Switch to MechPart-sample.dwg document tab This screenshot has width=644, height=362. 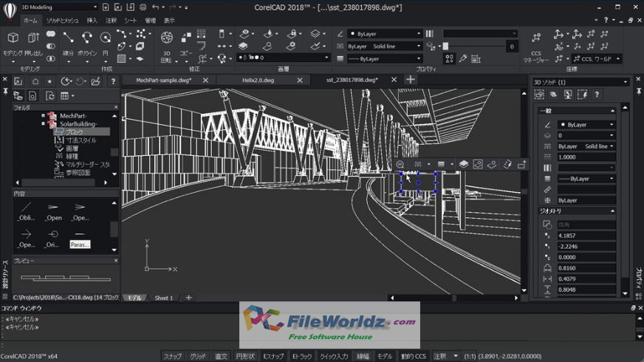(163, 80)
